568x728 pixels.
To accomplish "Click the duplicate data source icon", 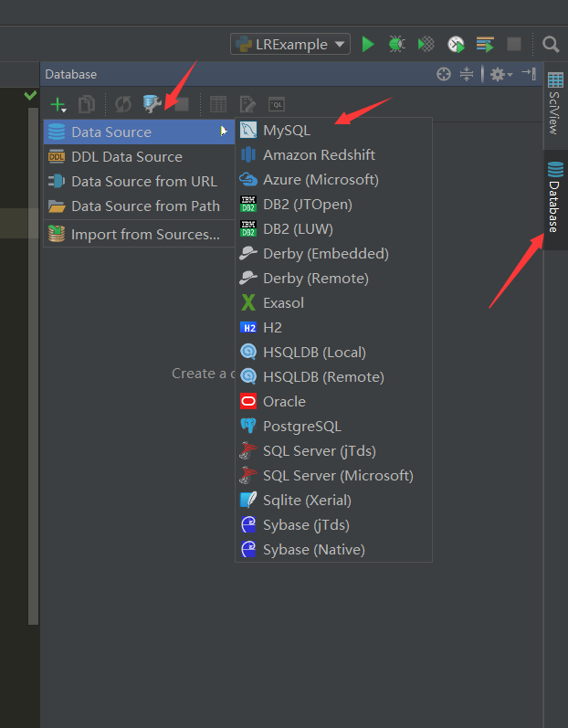I will tap(87, 104).
